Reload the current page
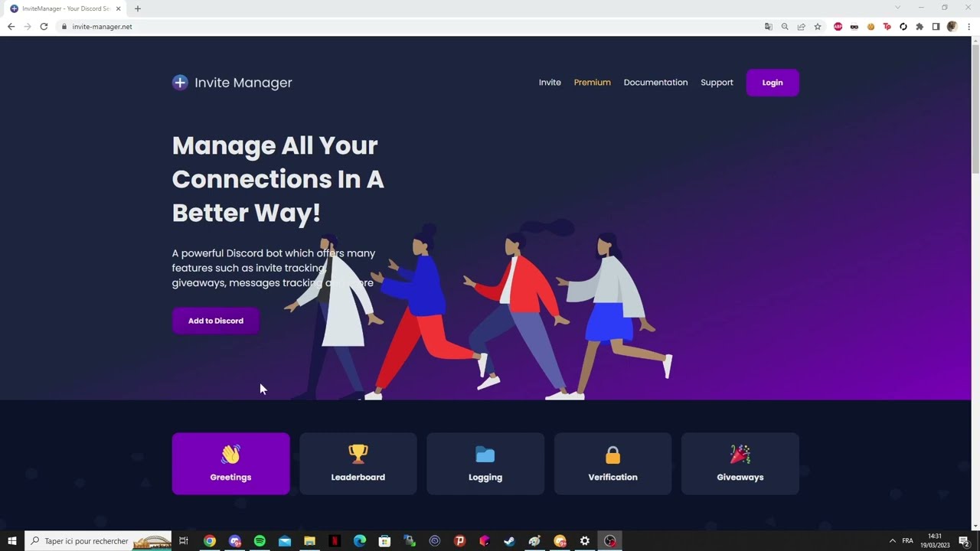980x551 pixels. click(44, 27)
